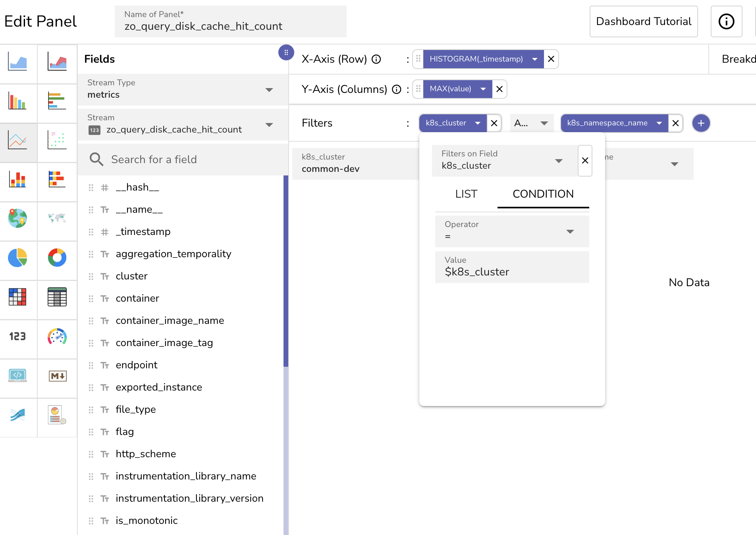Screen dimensions: 756x535
Task: Remove the k8s_namespace_name filter
Action: pos(675,123)
